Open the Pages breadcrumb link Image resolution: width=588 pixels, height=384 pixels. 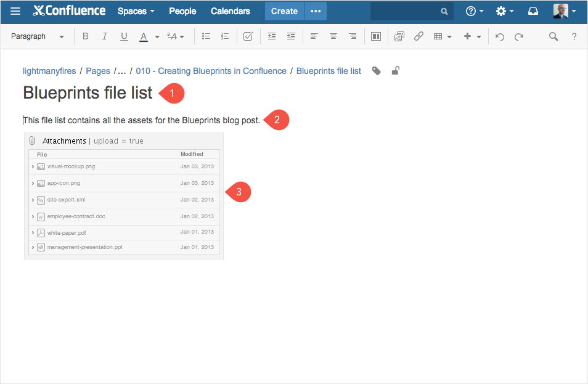[98, 71]
